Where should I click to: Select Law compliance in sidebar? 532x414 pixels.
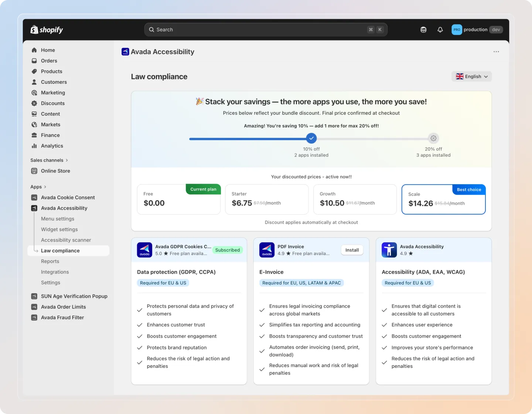click(68, 251)
